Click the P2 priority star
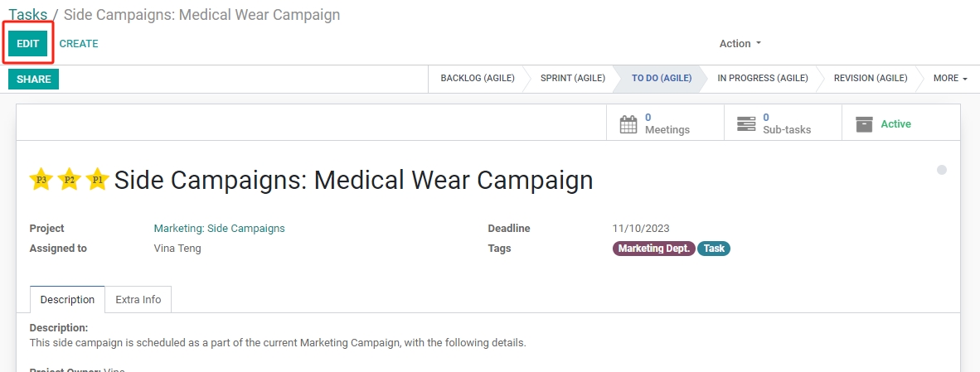Viewport: 980px width, 372px height. [x=70, y=179]
